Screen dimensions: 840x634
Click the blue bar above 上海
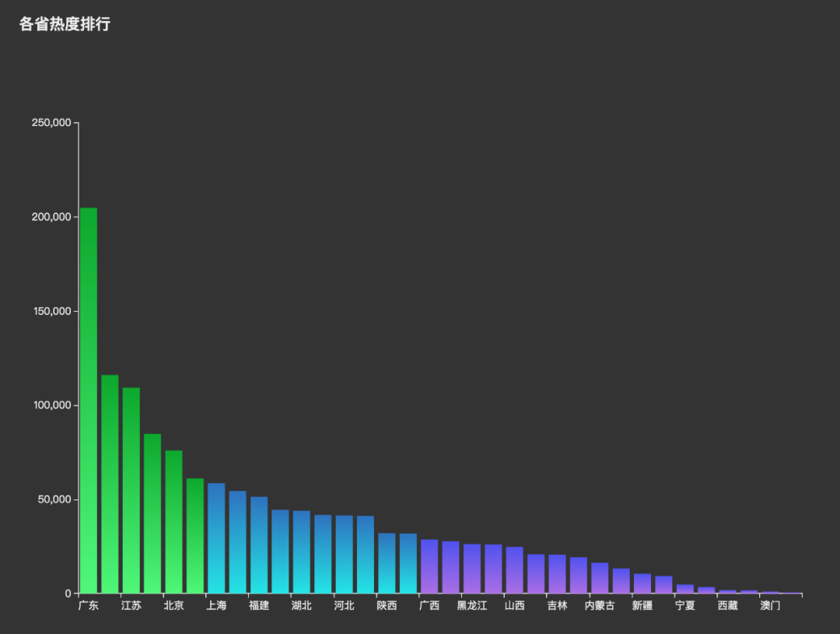(x=216, y=538)
